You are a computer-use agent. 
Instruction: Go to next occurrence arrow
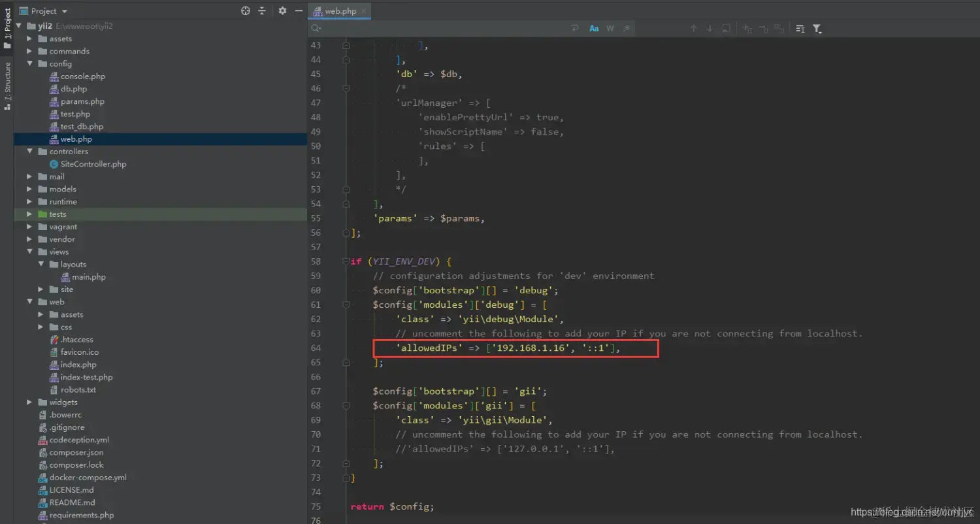(x=710, y=28)
